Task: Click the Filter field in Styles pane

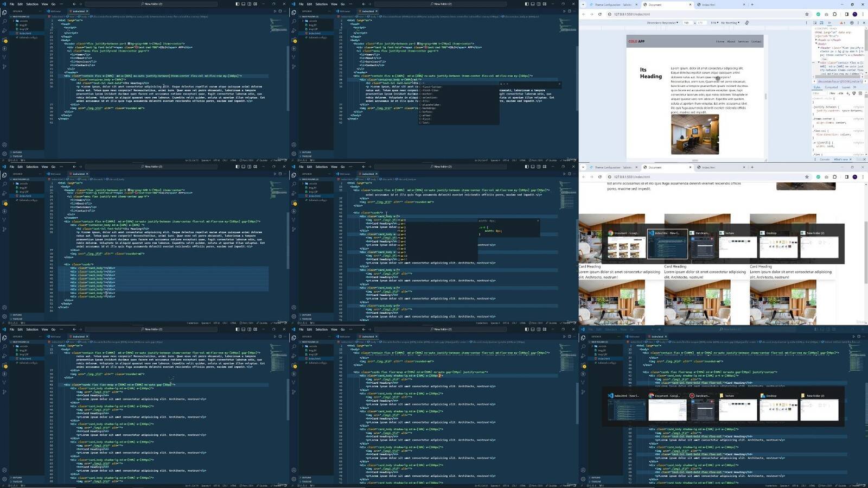Action: pos(818,93)
